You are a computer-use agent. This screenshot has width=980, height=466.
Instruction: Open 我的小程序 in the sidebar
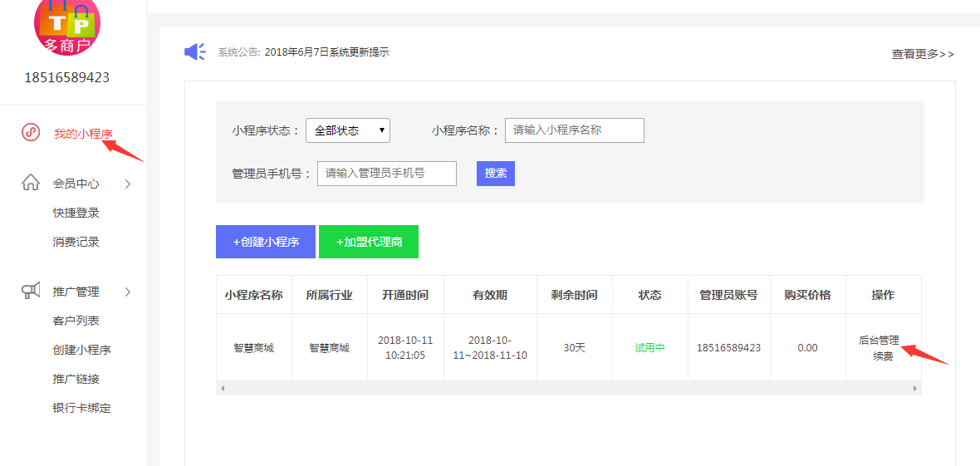click(83, 134)
